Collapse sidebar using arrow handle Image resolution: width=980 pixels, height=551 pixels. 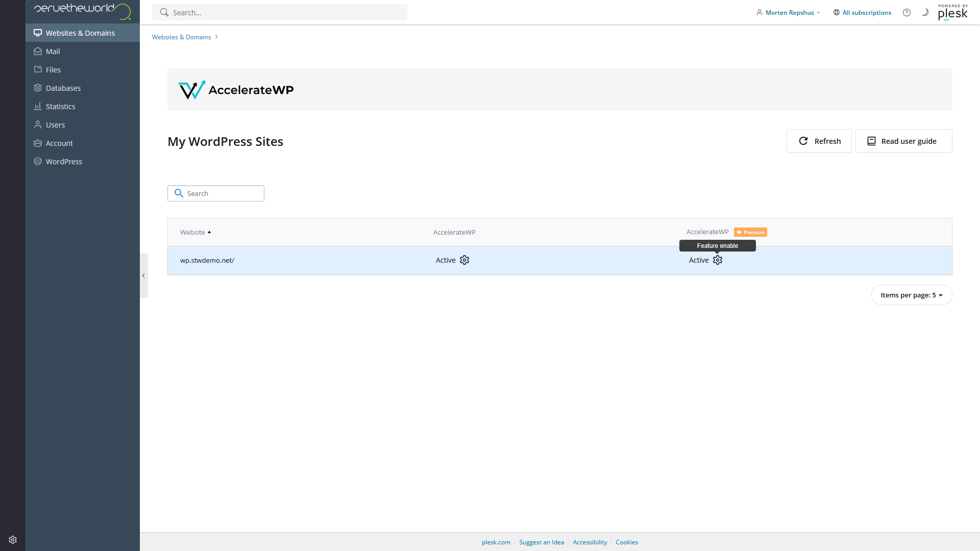coord(144,275)
